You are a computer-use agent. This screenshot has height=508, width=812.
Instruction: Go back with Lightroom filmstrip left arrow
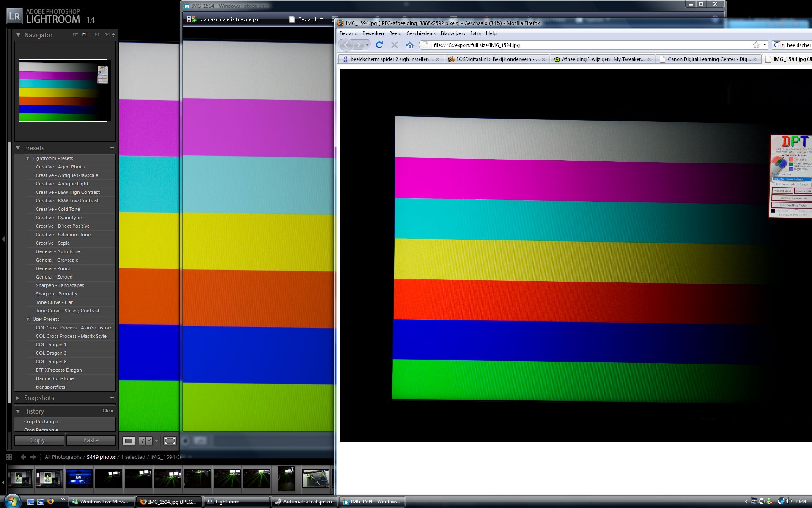(24, 457)
